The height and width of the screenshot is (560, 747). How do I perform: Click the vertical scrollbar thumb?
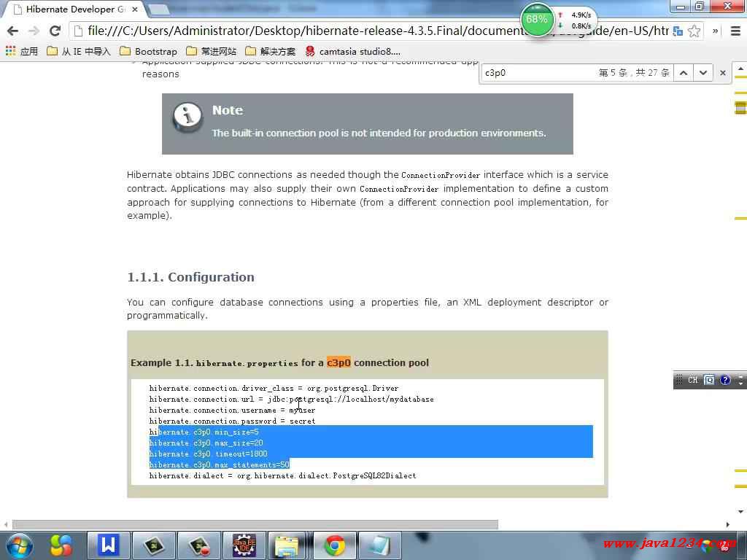740,108
